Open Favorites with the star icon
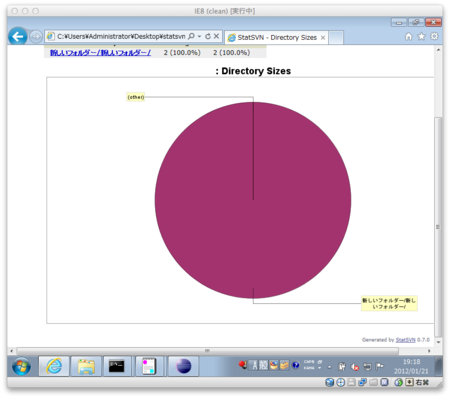 (421, 36)
